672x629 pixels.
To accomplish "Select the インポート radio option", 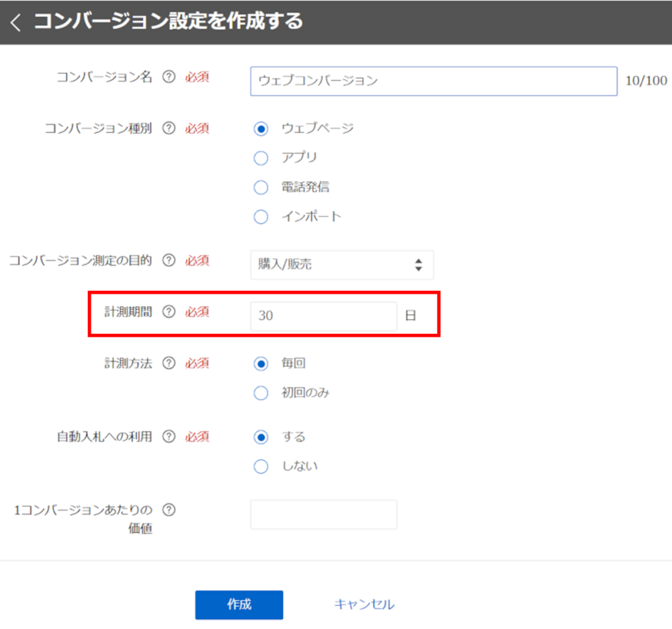I will (x=261, y=217).
